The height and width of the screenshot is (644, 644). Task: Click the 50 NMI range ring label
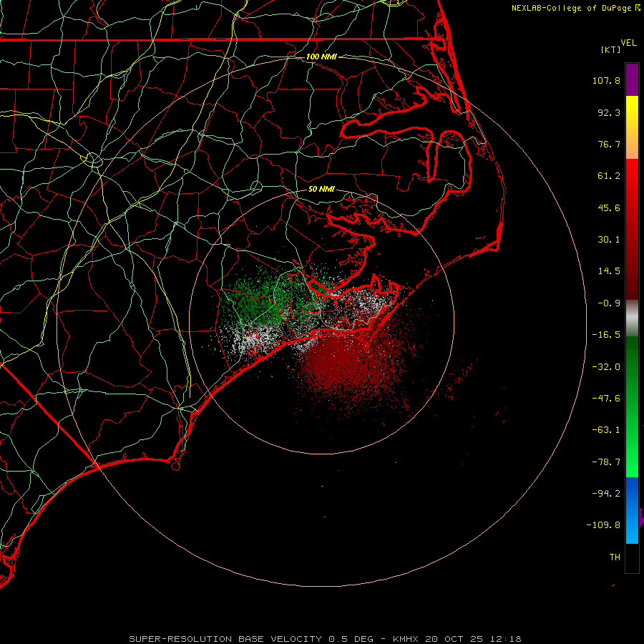tap(321, 190)
